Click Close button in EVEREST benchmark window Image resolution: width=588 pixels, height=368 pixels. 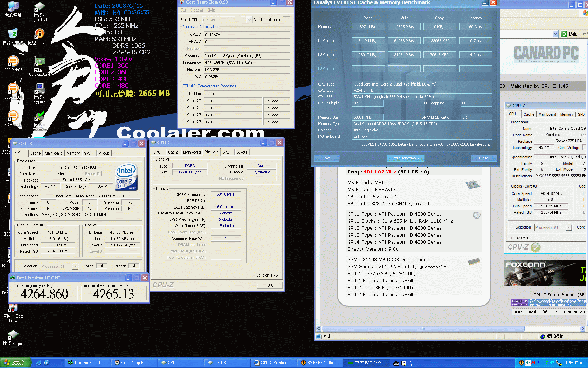coord(484,158)
